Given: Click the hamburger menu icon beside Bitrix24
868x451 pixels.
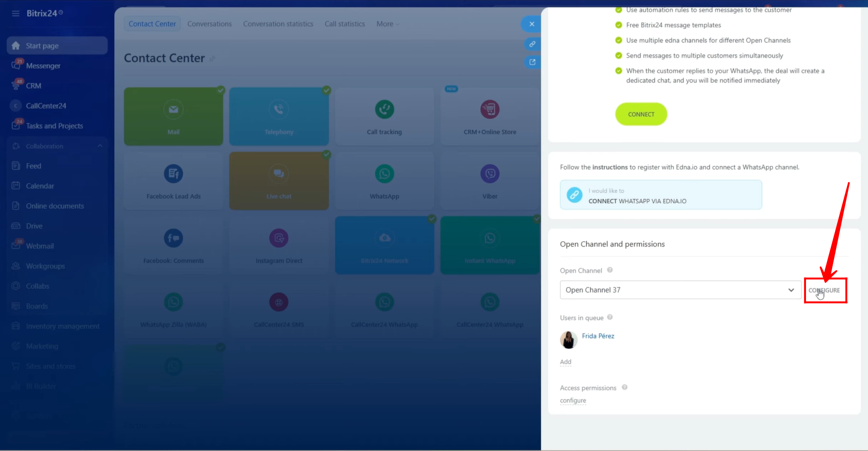Looking at the screenshot, I should click(x=16, y=13).
